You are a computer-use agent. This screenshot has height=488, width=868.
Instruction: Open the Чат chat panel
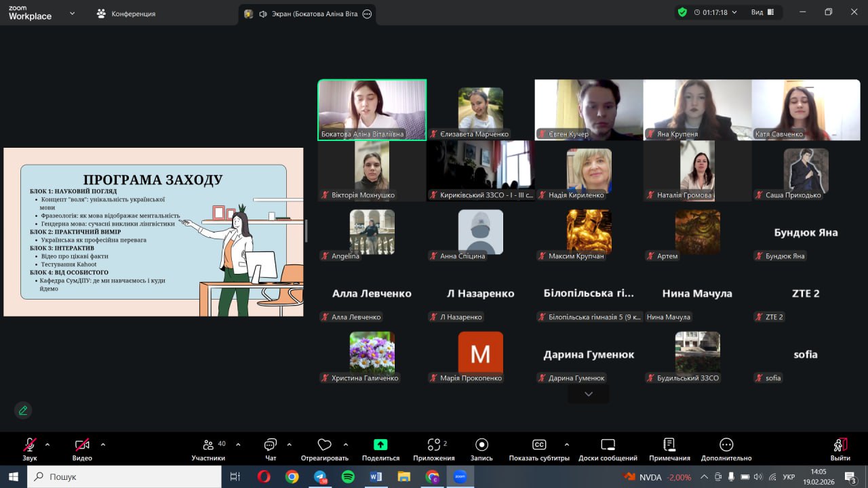click(x=271, y=449)
